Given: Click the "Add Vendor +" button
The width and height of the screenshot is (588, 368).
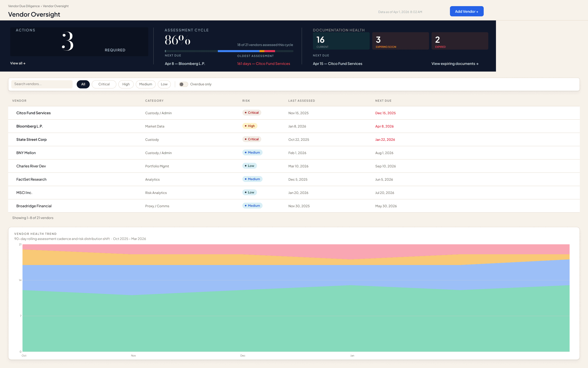Looking at the screenshot, I should (467, 11).
